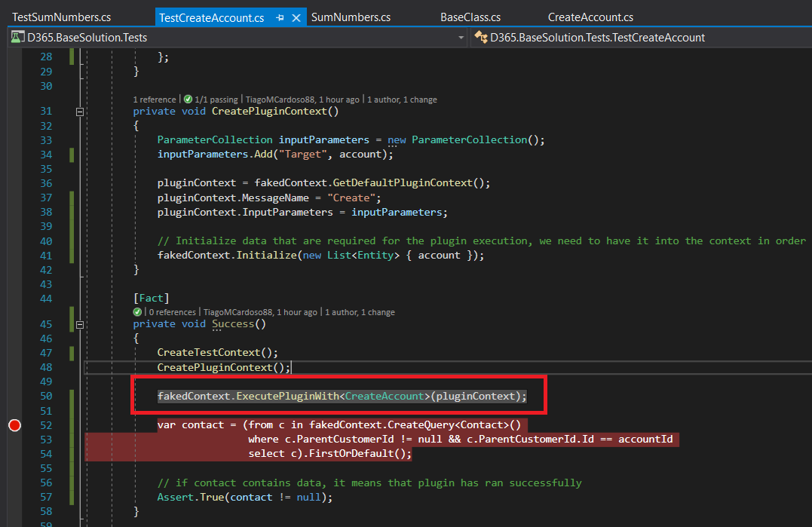This screenshot has width=812, height=527.
Task: Collapse the Success method outline
Action: (x=79, y=324)
